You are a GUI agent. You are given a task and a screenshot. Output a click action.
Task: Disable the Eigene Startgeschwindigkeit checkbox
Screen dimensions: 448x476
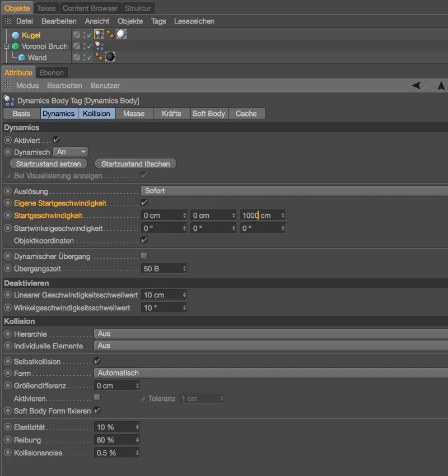pos(144,203)
